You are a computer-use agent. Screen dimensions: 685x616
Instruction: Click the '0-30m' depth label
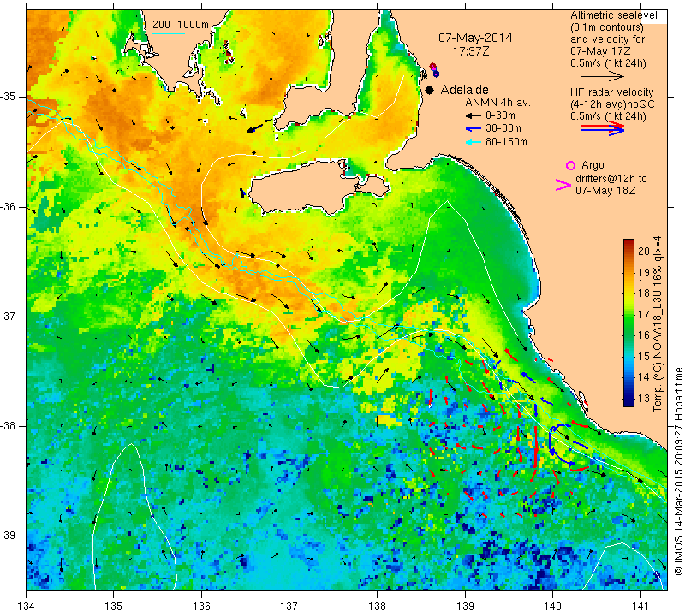[500, 115]
